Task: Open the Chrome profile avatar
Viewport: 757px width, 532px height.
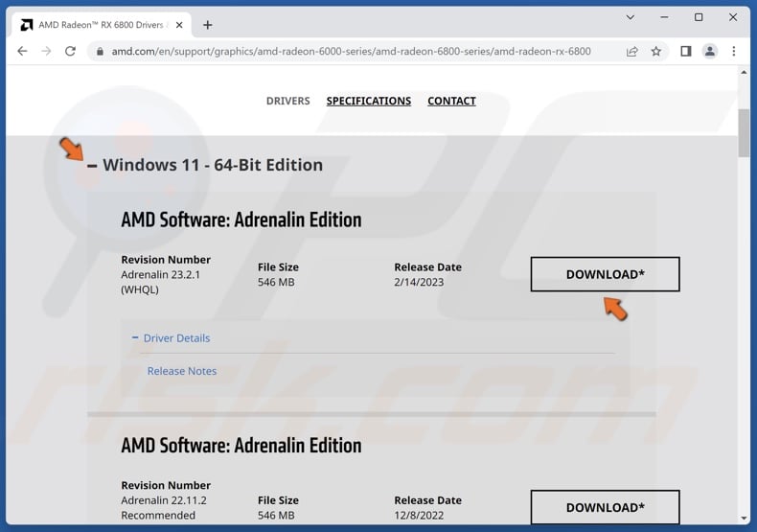Action: (710, 51)
